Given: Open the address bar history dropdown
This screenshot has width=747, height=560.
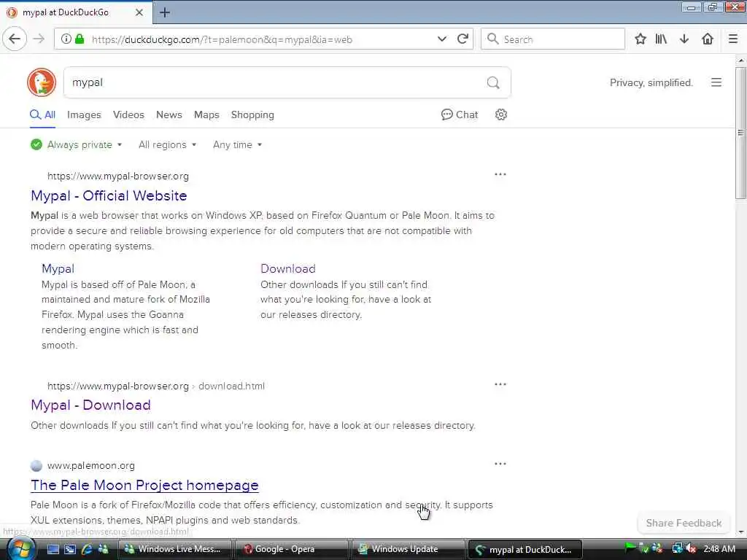Looking at the screenshot, I should point(442,39).
